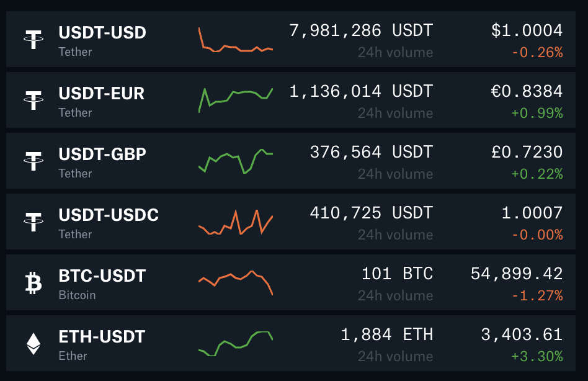Image resolution: width=588 pixels, height=381 pixels.
Task: Open the ETH-USDT trading pair
Action: (102, 336)
